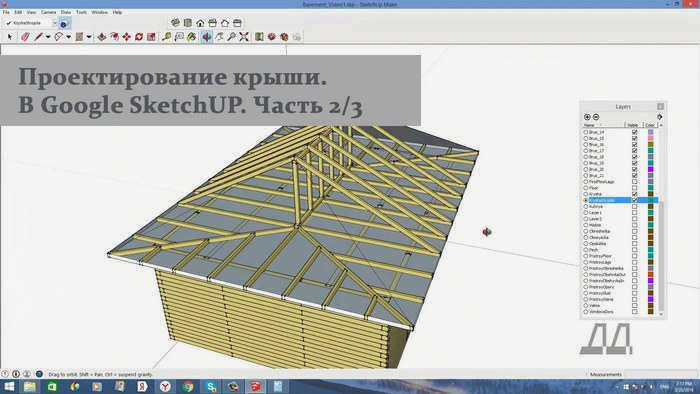Image resolution: width=700 pixels, height=394 pixels.
Task: Open the Camera menu
Action: point(48,12)
